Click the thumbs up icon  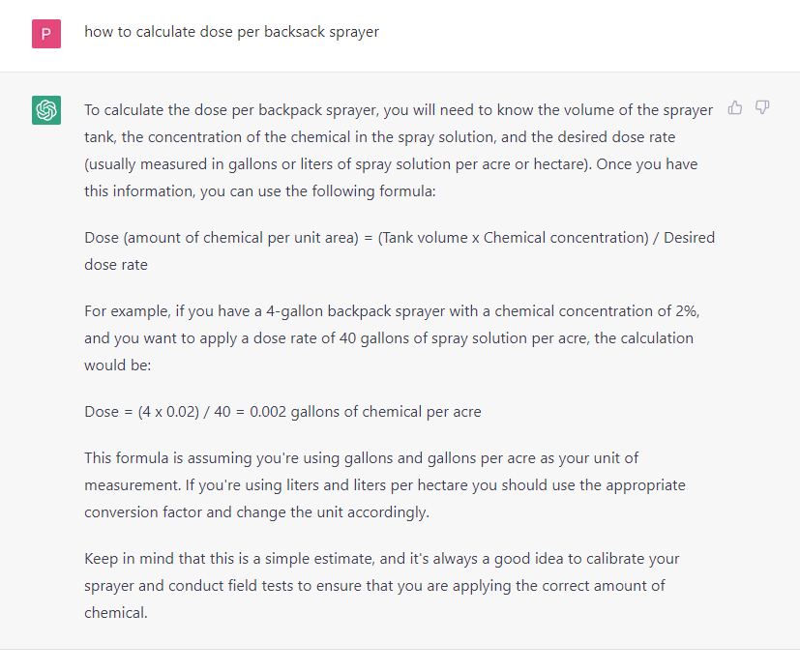point(735,107)
